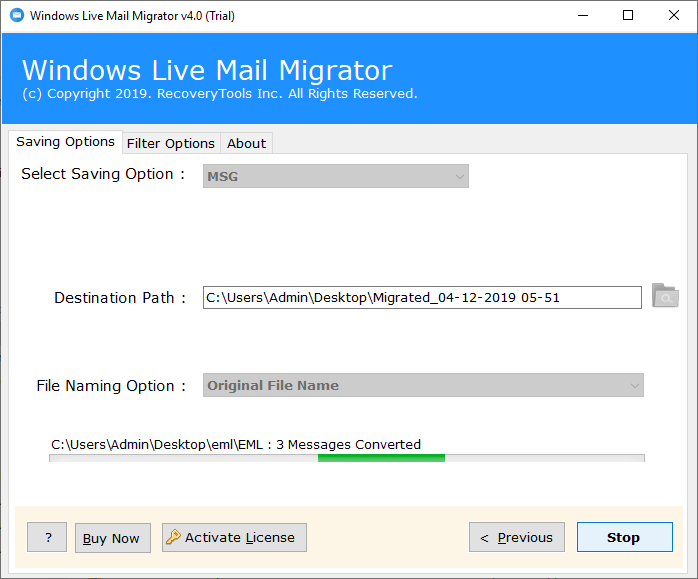Click the key icon on Activate License

click(173, 537)
